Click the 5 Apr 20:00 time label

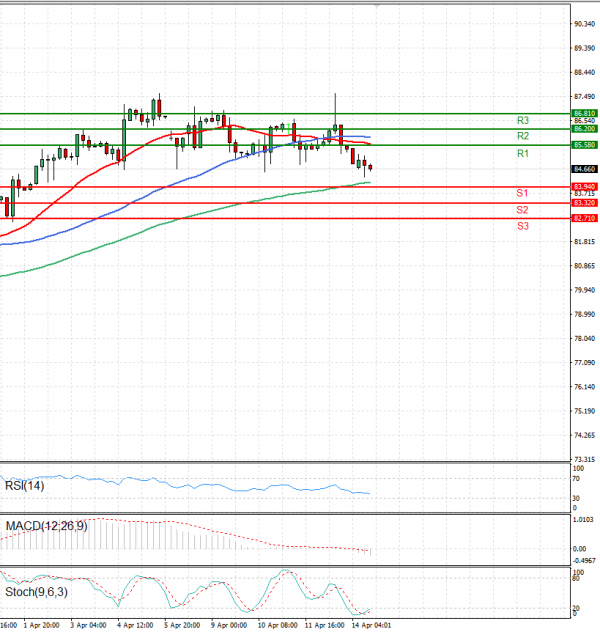pyautogui.click(x=182, y=626)
